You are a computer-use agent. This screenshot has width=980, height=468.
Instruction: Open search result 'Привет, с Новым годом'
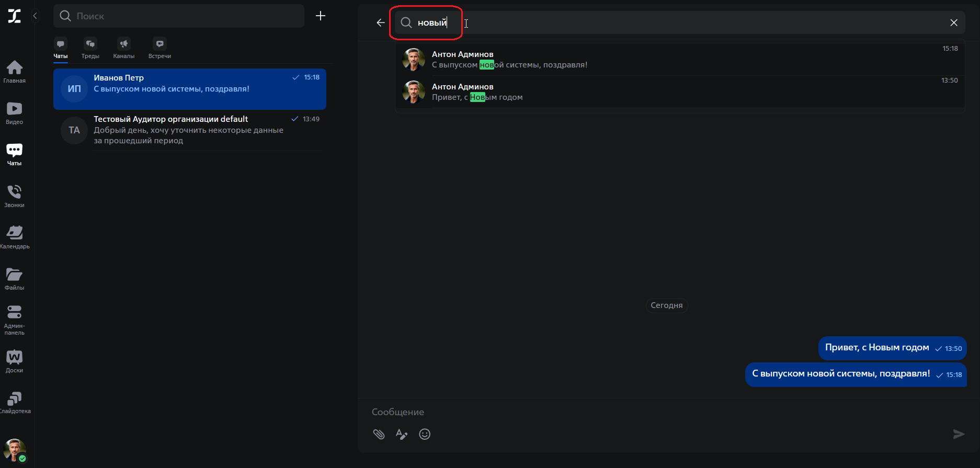[x=680, y=92]
